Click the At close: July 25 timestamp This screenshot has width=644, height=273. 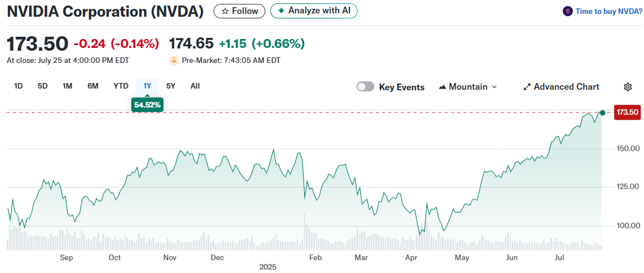[68, 61]
